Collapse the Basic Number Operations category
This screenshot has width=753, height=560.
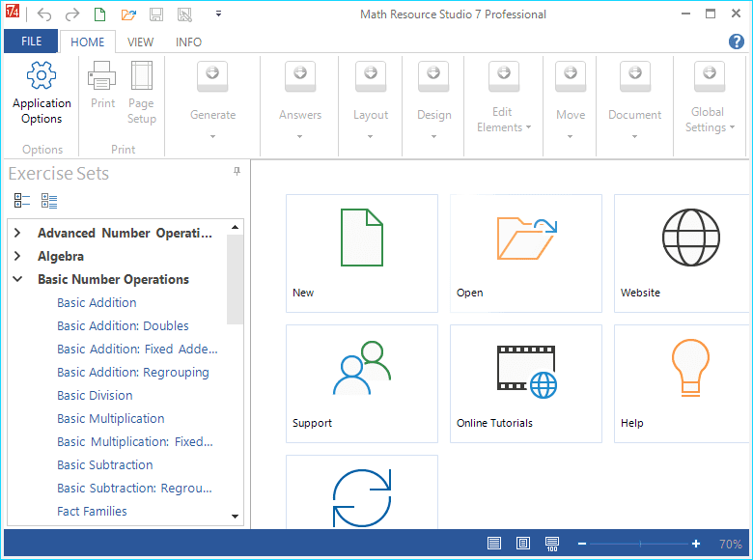pos(17,279)
